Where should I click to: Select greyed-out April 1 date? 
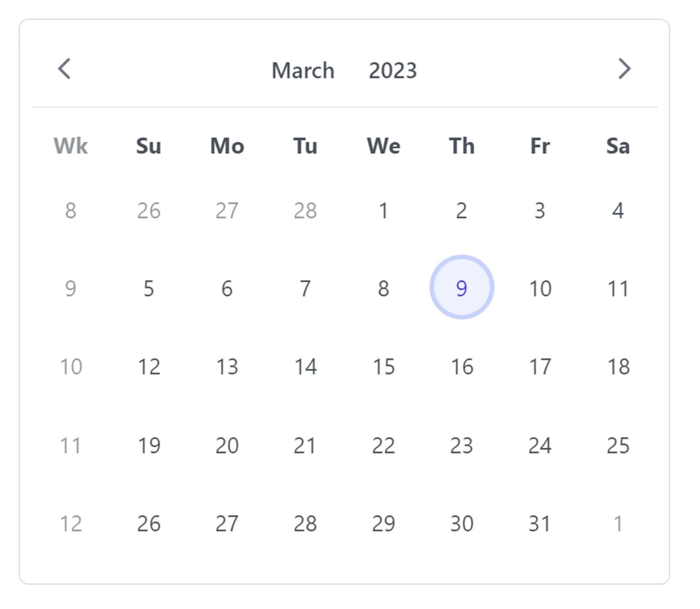tap(618, 523)
